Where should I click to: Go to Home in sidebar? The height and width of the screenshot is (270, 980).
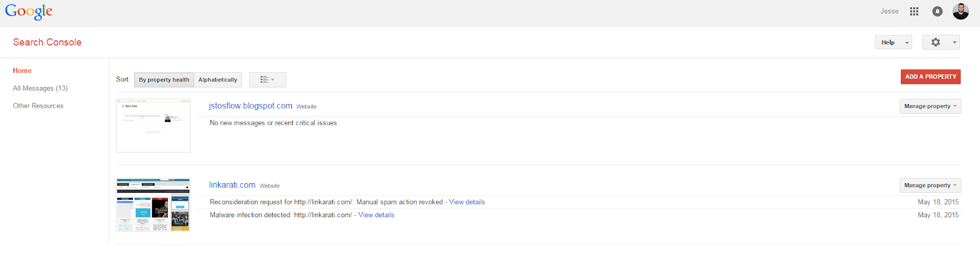click(x=22, y=70)
